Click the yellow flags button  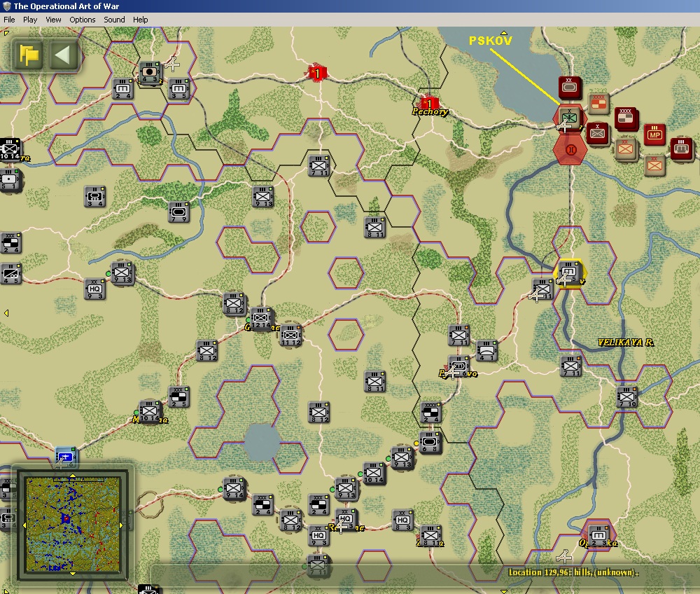(29, 55)
